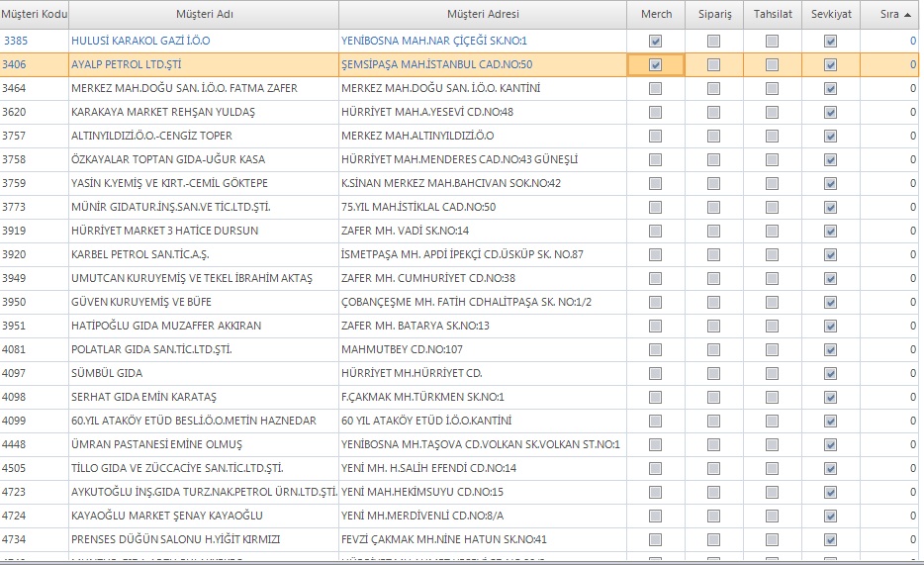Uncheck Sevkiyat for KARAKAYA MARKET REHŞAN YULDAŞ
Screen dimensions: 924x565
coord(830,113)
